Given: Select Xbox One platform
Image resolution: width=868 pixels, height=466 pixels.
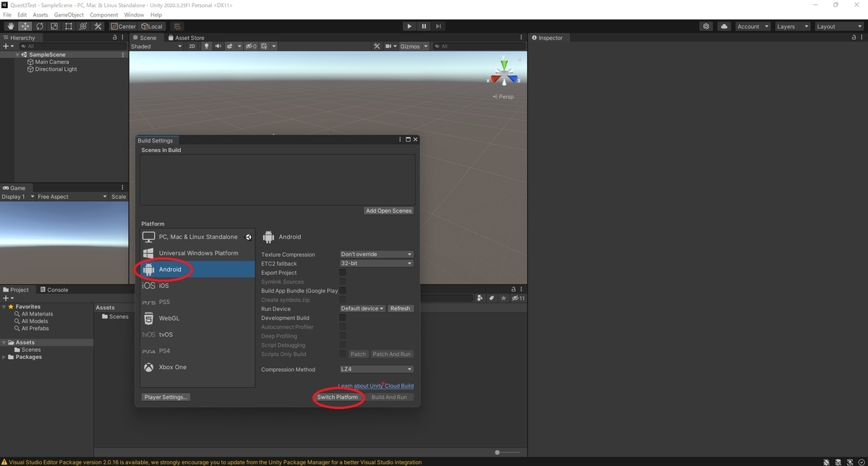Looking at the screenshot, I should pos(197,367).
